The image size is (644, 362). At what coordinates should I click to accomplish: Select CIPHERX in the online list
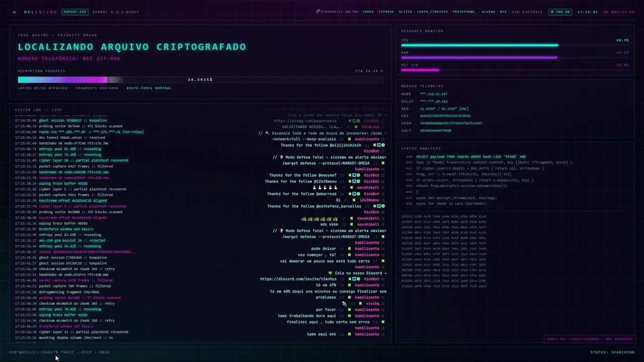[x=386, y=12]
